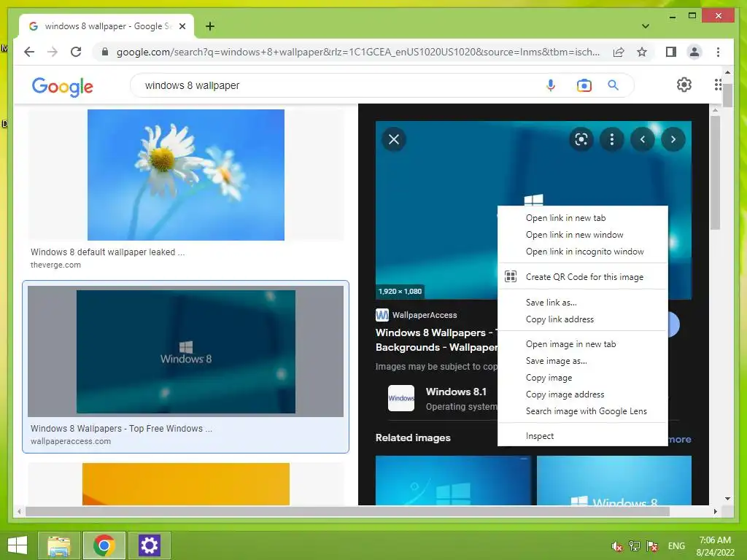Screen dimensions: 747x560
Task: Select Save link as...
Action: (x=583, y=303)
